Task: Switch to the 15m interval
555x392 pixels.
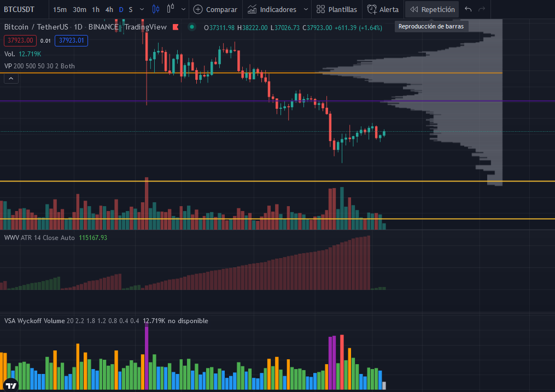Action: tap(60, 9)
